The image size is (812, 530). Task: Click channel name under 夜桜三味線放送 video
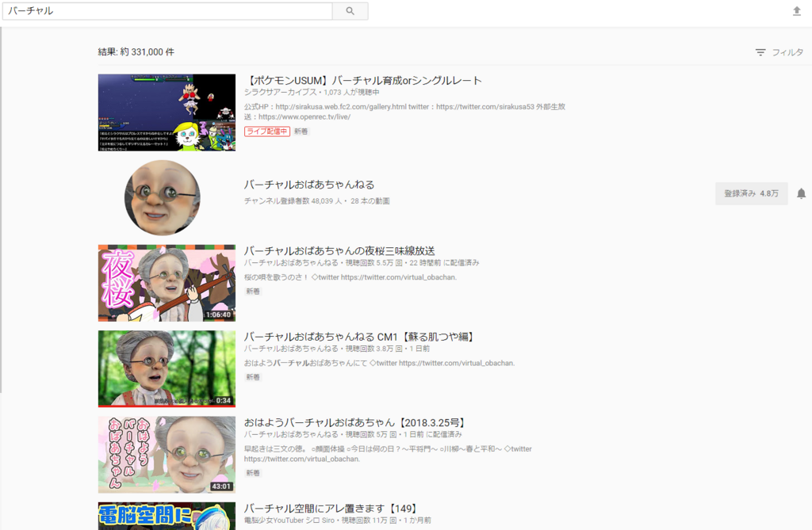coord(291,263)
